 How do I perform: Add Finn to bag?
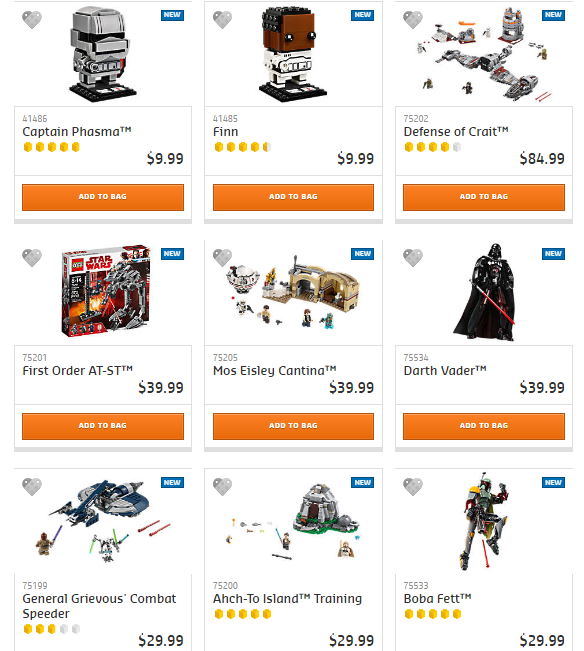[x=293, y=197]
